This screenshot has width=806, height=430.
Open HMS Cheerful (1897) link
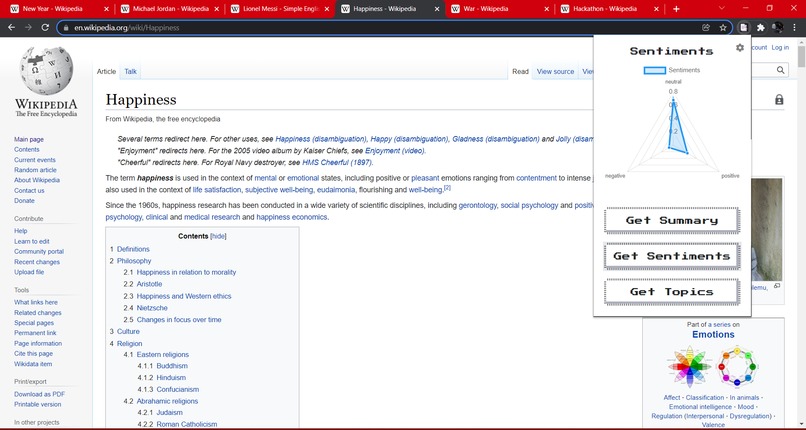click(337, 162)
